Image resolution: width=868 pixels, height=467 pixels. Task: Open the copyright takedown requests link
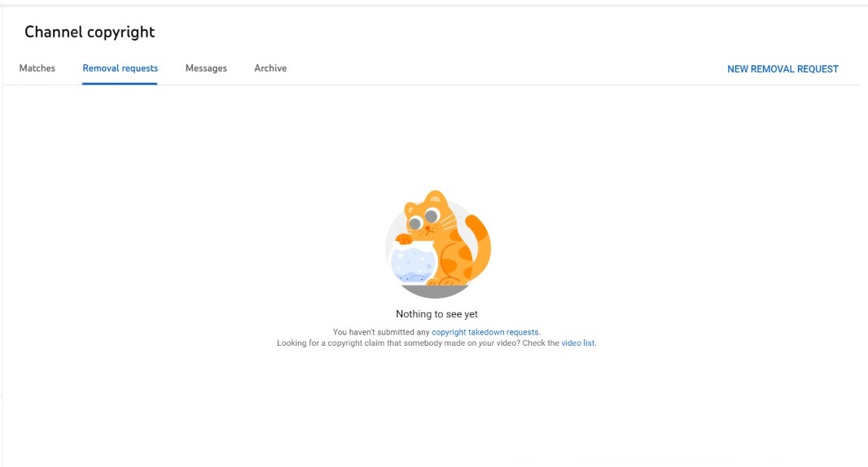pos(485,332)
